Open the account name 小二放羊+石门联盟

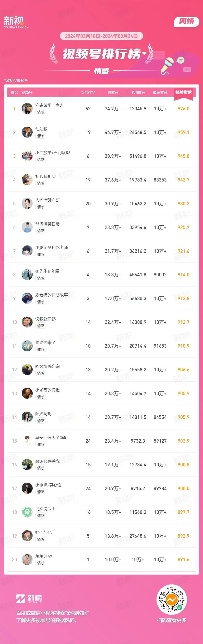(x=53, y=153)
